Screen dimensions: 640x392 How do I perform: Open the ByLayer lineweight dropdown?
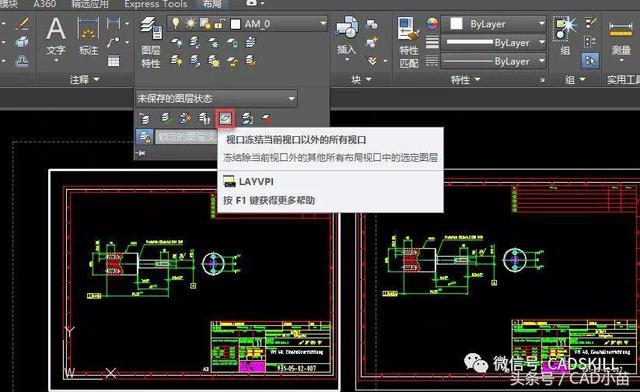(x=542, y=42)
